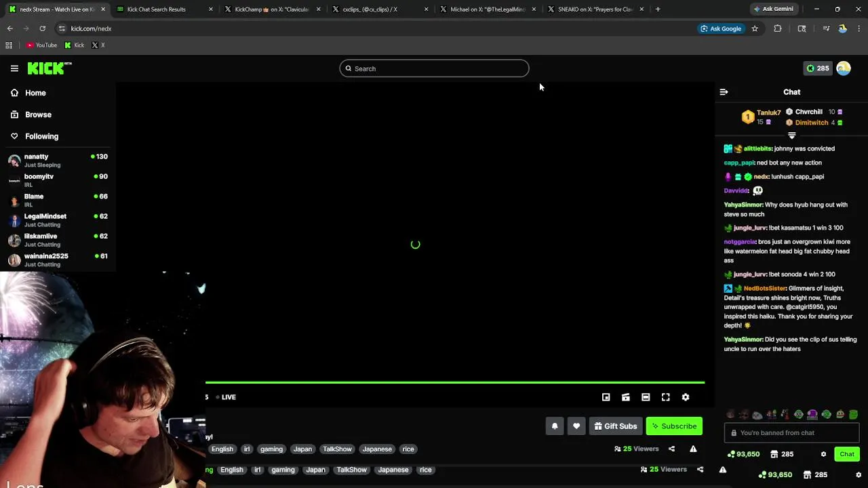
Task: Click the Ask Google lens button
Action: pos(721,28)
